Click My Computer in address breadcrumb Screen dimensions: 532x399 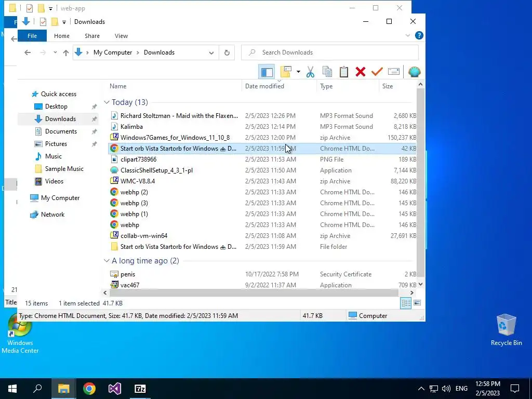point(113,52)
